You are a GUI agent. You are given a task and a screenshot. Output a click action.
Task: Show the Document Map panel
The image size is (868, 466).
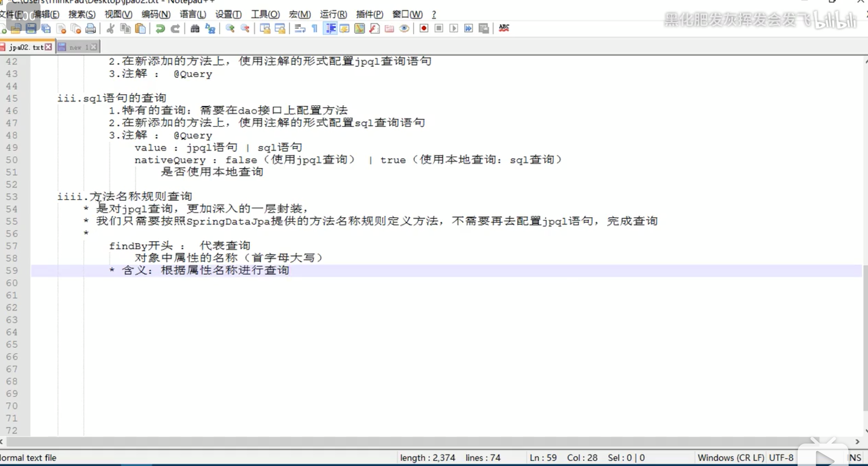pyautogui.click(x=360, y=29)
